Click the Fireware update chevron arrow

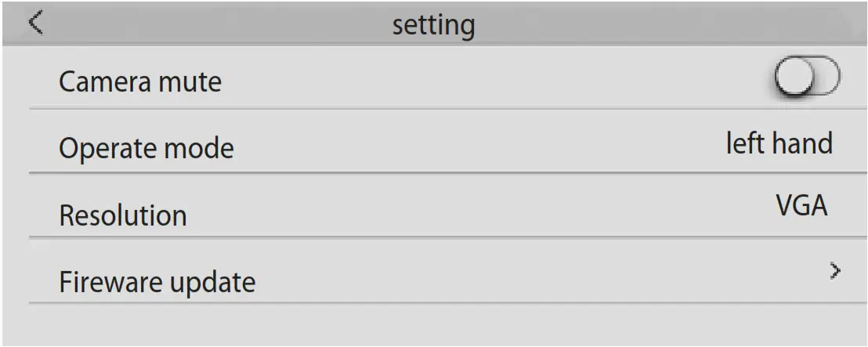836,271
